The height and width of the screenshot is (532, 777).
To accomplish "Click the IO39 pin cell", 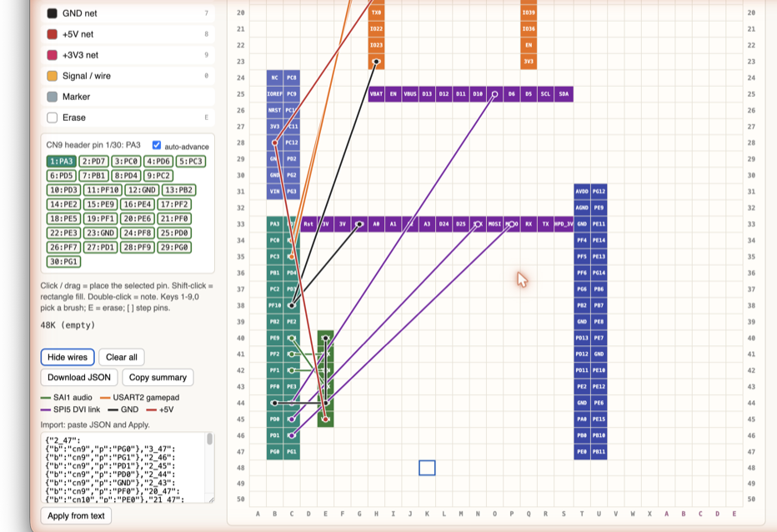I will pos(529,13).
